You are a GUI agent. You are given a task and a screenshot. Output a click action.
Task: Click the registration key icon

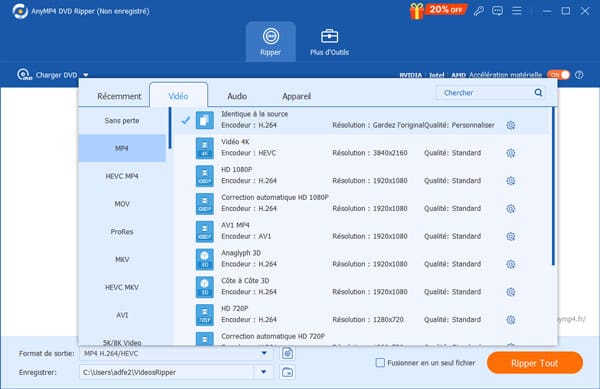478,11
